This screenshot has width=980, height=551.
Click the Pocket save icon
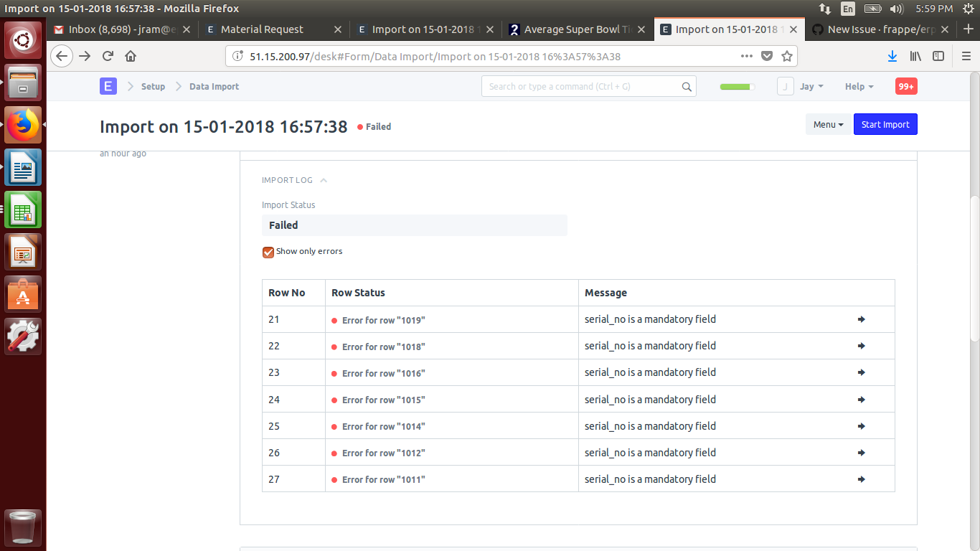767,56
